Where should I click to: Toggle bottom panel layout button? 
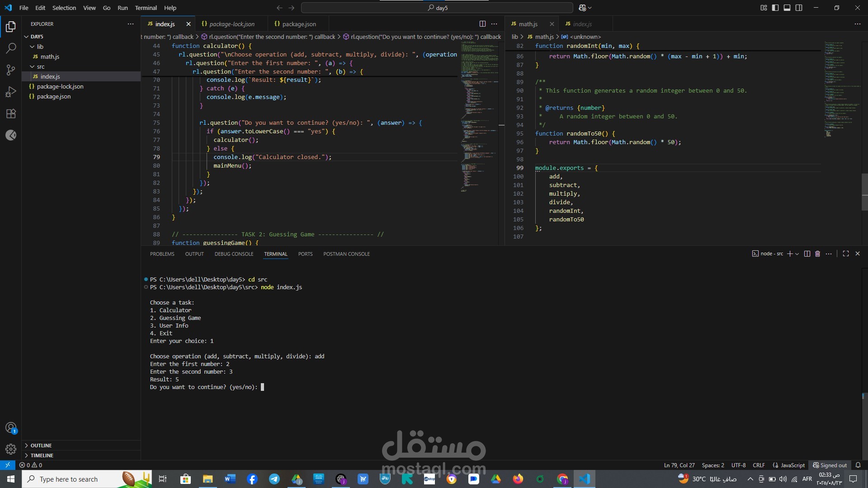pyautogui.click(x=787, y=8)
